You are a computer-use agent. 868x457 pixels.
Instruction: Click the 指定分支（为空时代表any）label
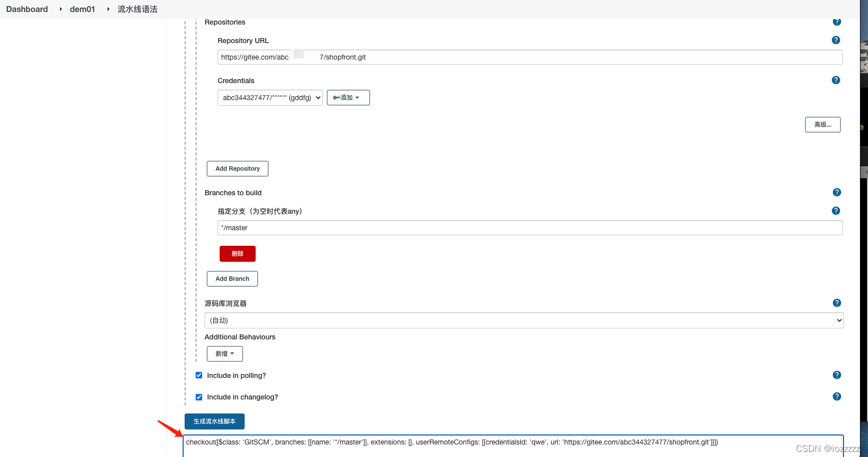pos(260,211)
